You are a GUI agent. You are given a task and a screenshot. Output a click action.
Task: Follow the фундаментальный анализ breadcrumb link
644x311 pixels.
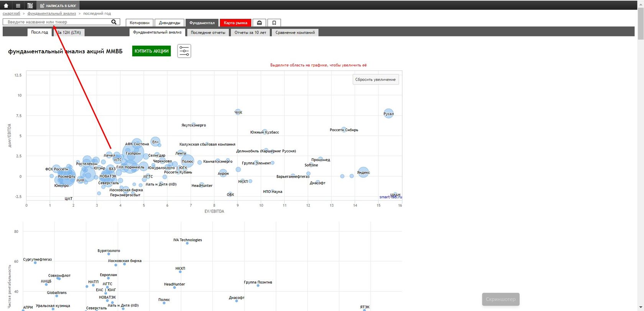click(52, 13)
